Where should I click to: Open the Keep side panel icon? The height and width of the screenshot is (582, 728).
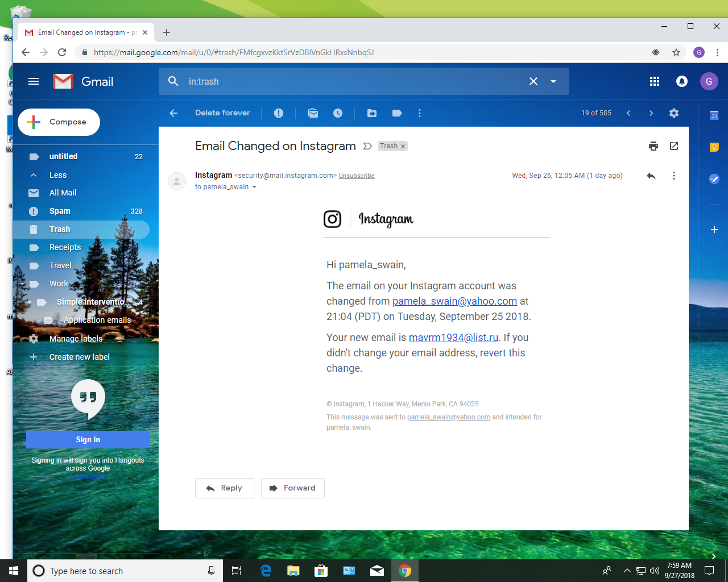tap(714, 147)
